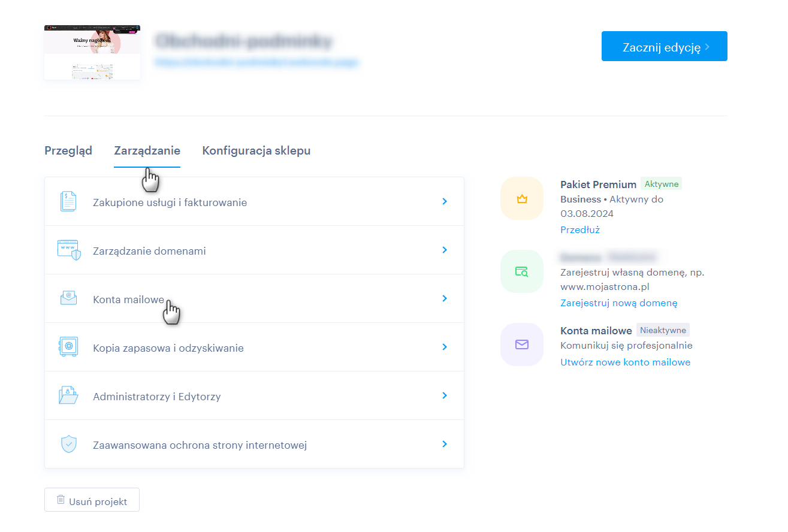The image size is (788, 532).
Task: Select the Konta mailowe list row label
Action: (x=128, y=300)
